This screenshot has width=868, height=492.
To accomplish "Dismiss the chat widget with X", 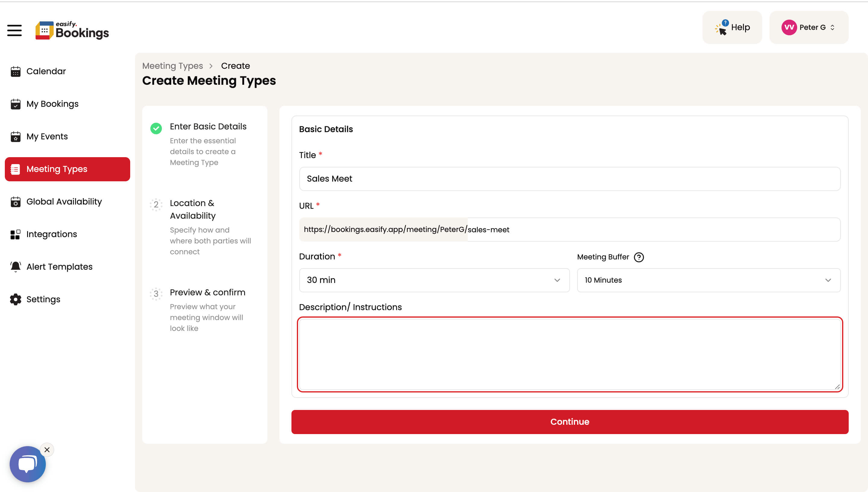I will click(47, 450).
